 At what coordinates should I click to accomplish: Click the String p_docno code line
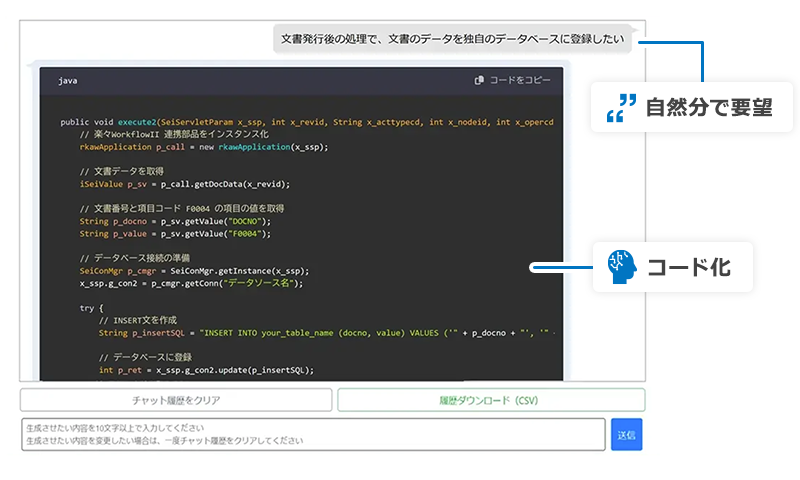[x=175, y=221]
